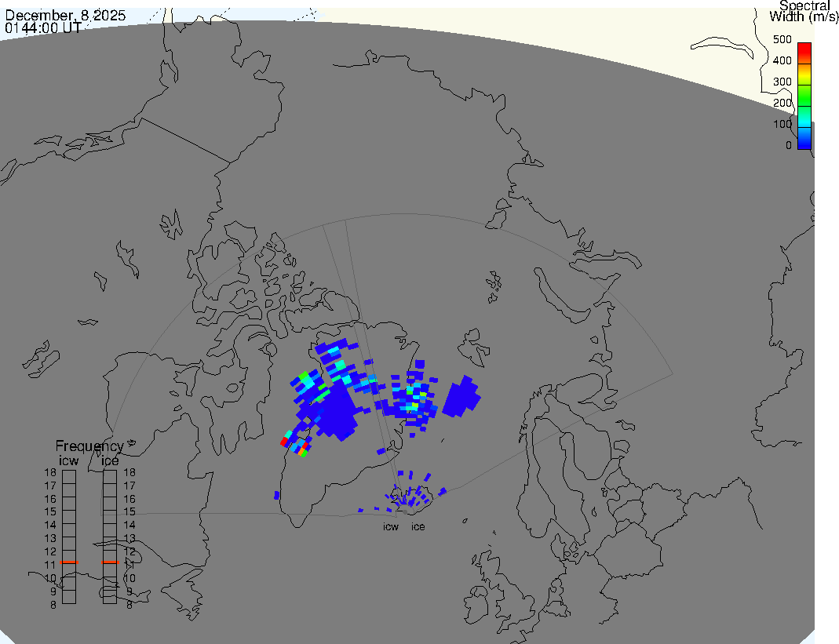Click the Frequency legend heading
839x644 pixels.
click(x=89, y=446)
